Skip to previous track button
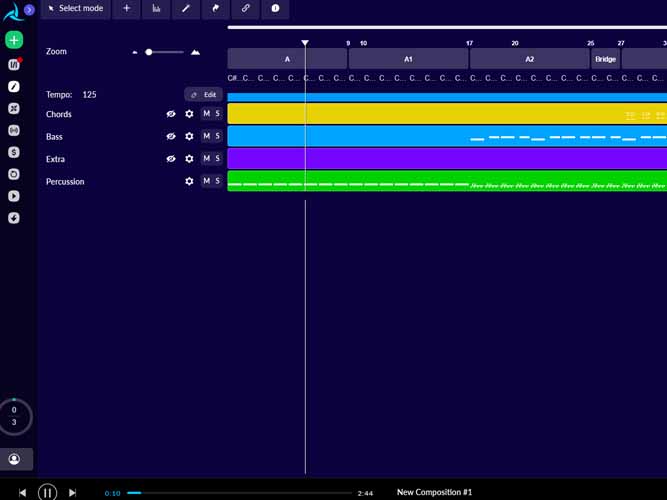Viewport: 667px width, 500px height. point(23,493)
